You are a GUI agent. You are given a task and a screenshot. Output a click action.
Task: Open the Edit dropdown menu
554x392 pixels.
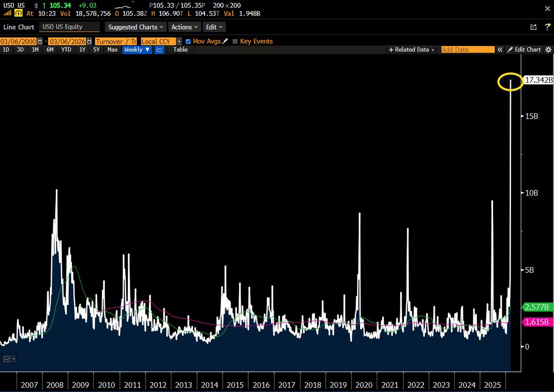tap(214, 27)
